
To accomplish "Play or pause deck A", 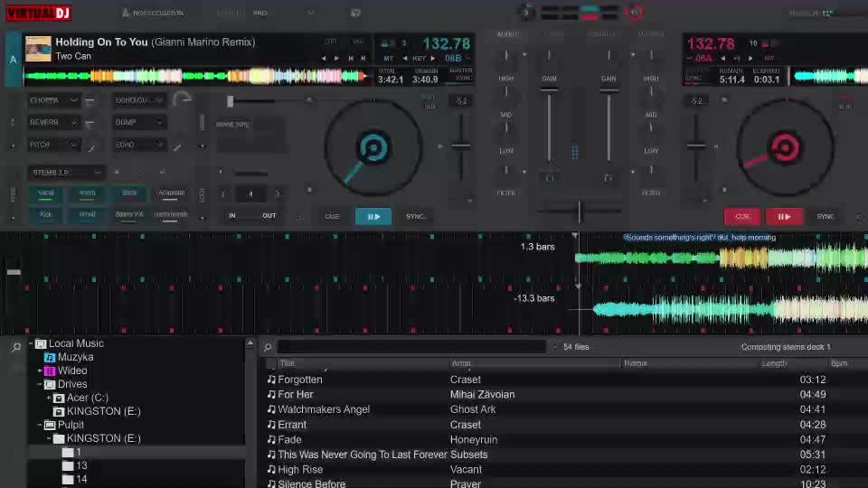I will click(373, 216).
